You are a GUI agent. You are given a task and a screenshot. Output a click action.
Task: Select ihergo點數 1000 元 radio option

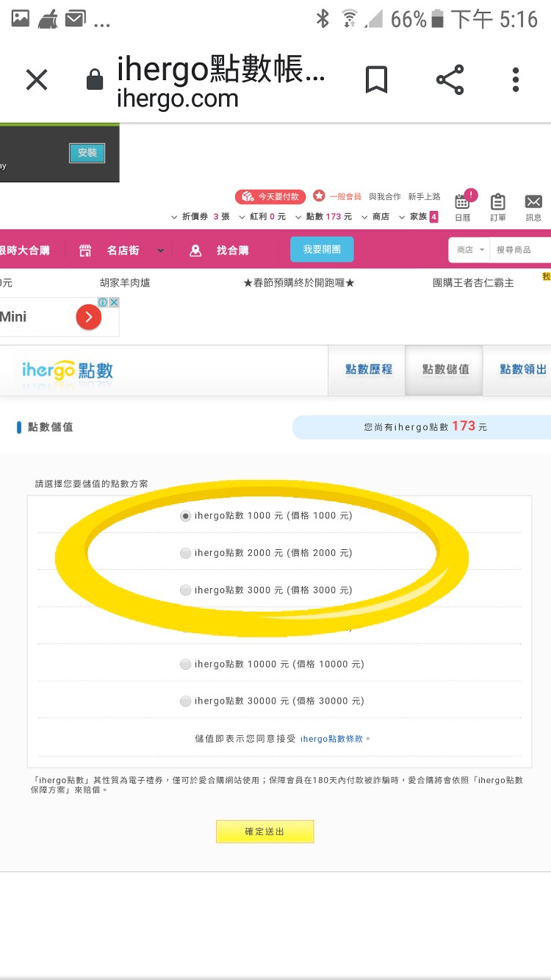186,516
